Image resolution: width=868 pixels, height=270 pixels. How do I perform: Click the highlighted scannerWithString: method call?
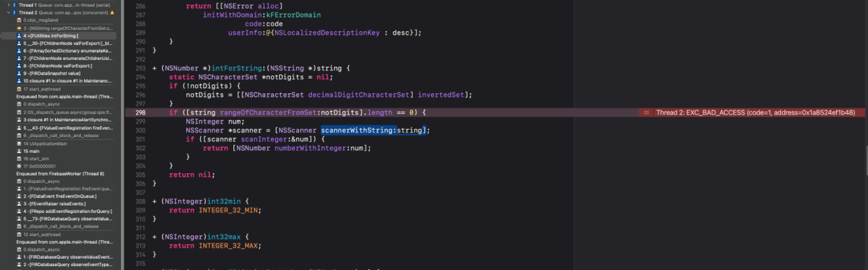[358, 131]
